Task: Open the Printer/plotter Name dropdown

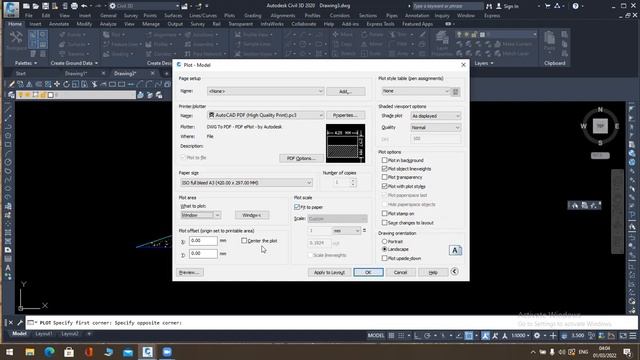Action: pyautogui.click(x=265, y=115)
